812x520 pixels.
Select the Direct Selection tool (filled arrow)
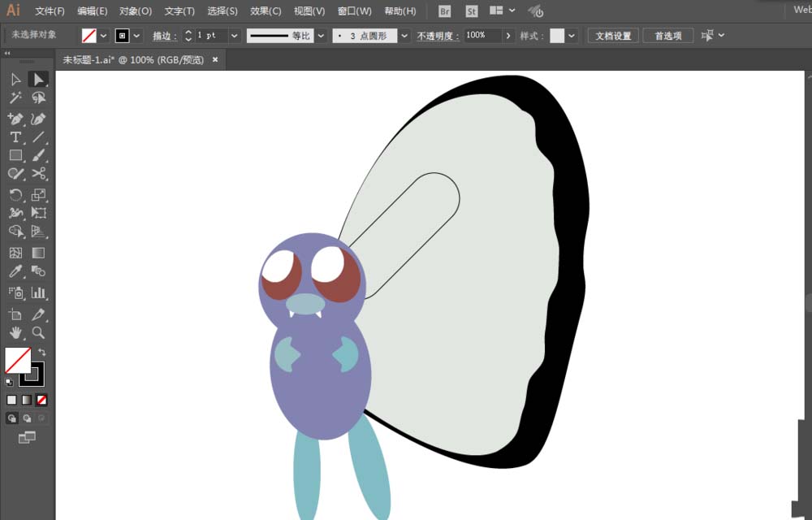(x=38, y=80)
